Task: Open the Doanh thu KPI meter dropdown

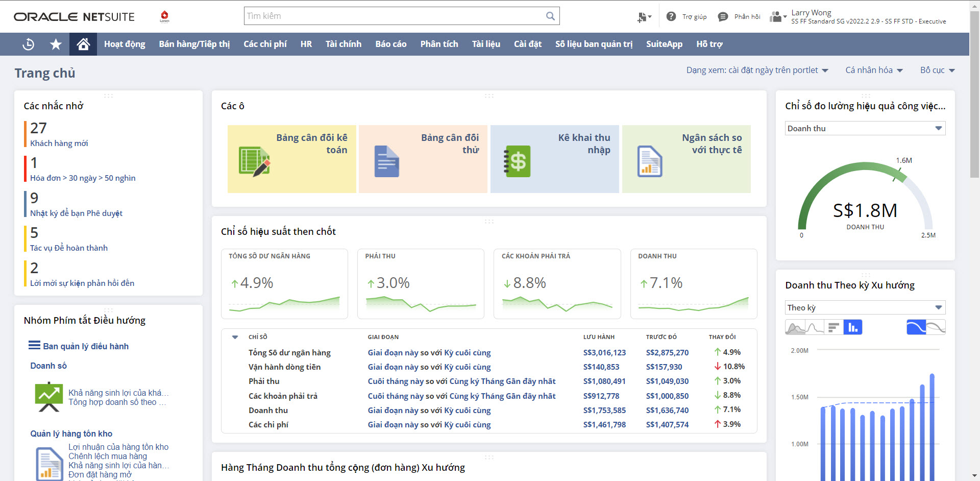Action: tap(865, 128)
